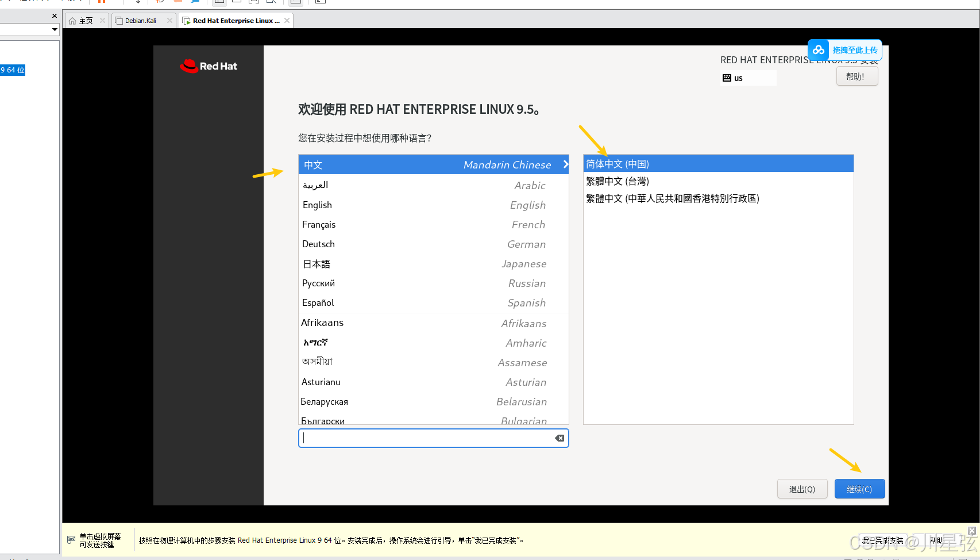Screen dimensions: 980x560
Task: Select Español Spanish language row
Action: [x=434, y=302]
